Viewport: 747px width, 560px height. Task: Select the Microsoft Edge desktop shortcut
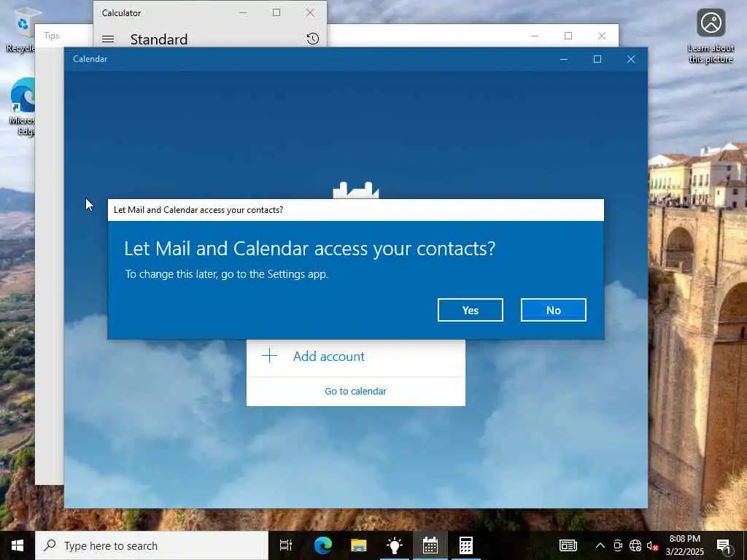tap(22, 106)
